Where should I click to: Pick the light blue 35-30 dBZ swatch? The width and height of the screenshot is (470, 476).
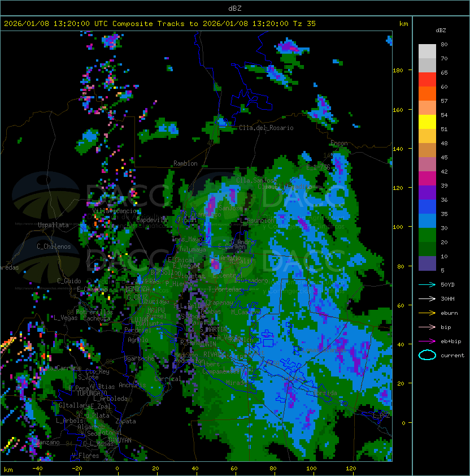click(427, 220)
